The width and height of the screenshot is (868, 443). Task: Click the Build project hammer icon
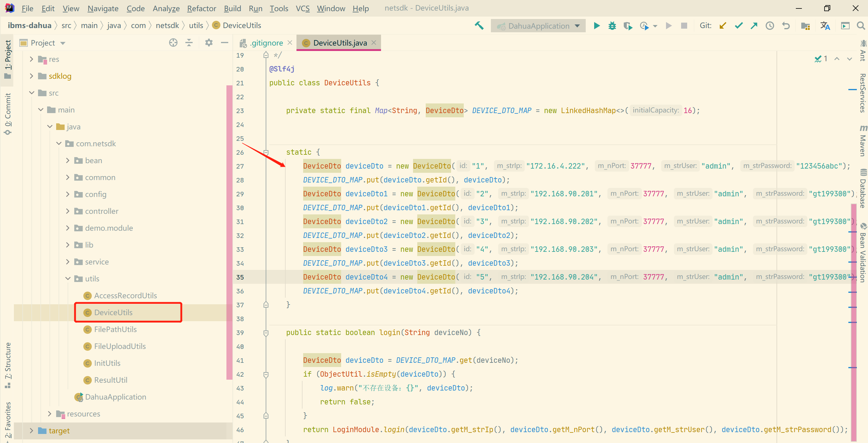pos(479,26)
